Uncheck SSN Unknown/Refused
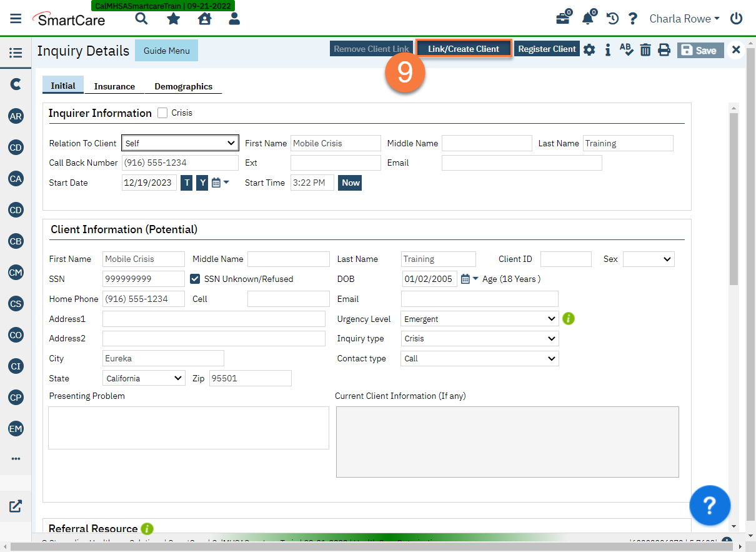This screenshot has width=756, height=552. [195, 279]
